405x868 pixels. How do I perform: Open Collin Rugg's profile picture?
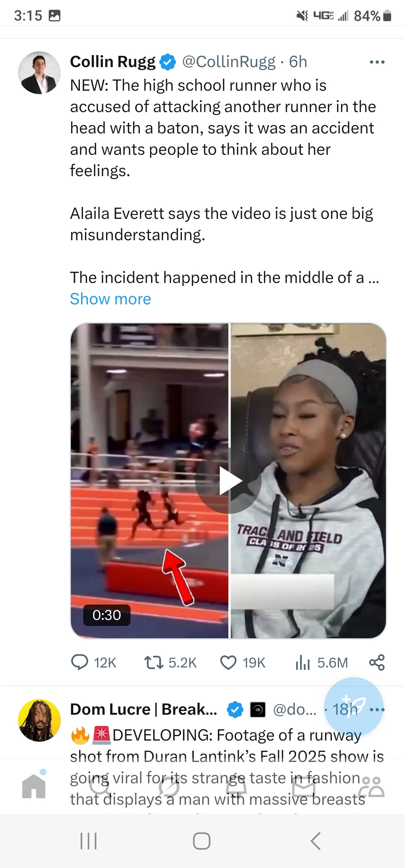click(x=39, y=73)
